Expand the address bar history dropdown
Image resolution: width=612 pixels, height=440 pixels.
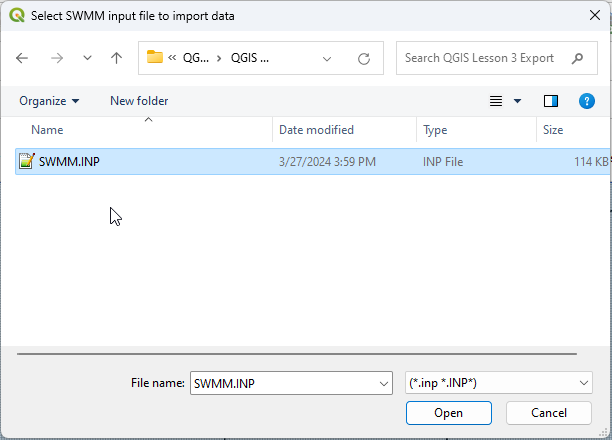pyautogui.click(x=327, y=59)
